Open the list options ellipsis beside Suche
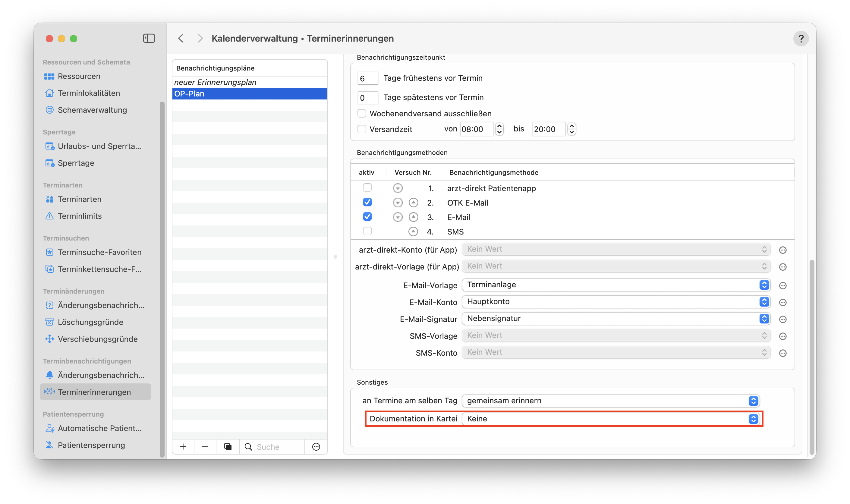Viewport: 850px width, 504px height. click(x=316, y=447)
